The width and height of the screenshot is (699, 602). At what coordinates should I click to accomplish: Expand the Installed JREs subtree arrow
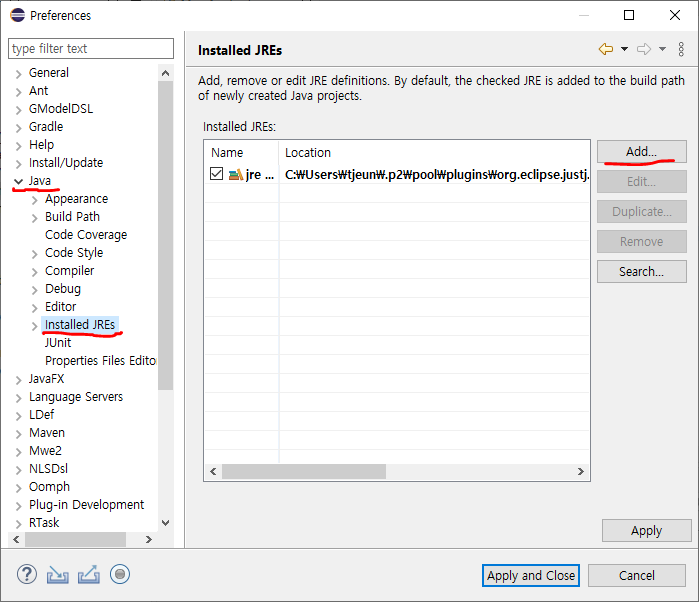[x=35, y=325]
